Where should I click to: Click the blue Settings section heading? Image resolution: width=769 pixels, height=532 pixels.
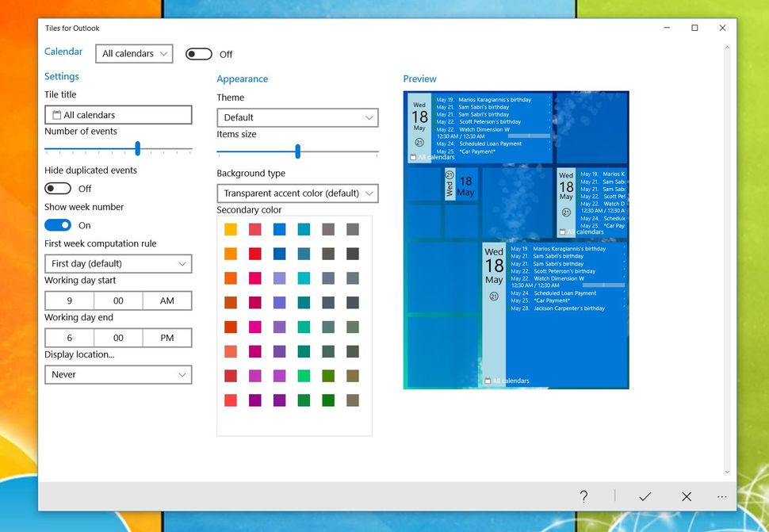tap(61, 76)
